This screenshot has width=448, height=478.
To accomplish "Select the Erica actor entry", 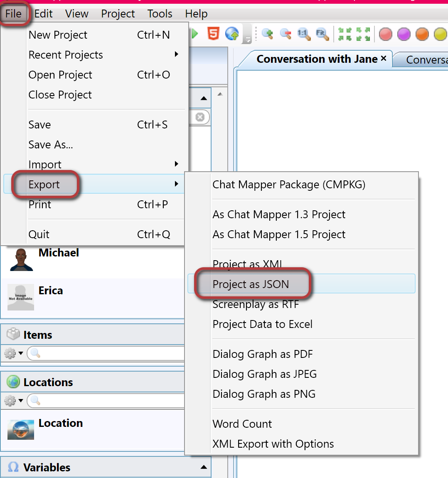I will click(91, 297).
